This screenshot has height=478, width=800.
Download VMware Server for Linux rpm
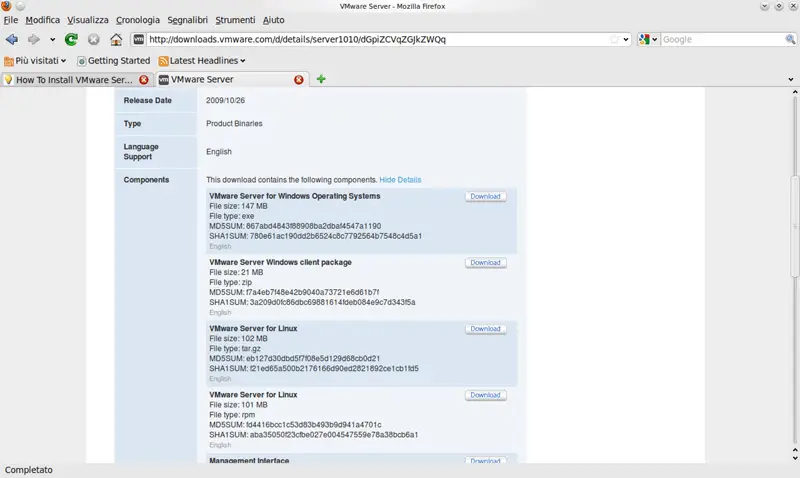tap(485, 395)
